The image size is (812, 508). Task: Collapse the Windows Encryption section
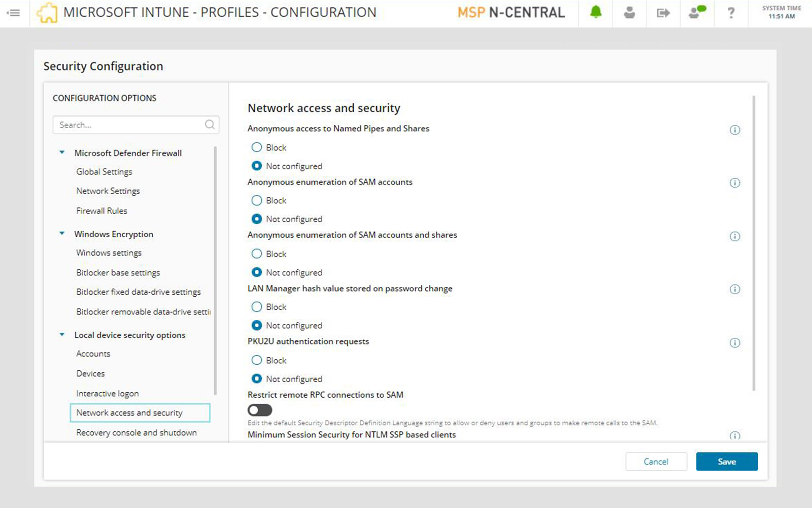pyautogui.click(x=62, y=234)
